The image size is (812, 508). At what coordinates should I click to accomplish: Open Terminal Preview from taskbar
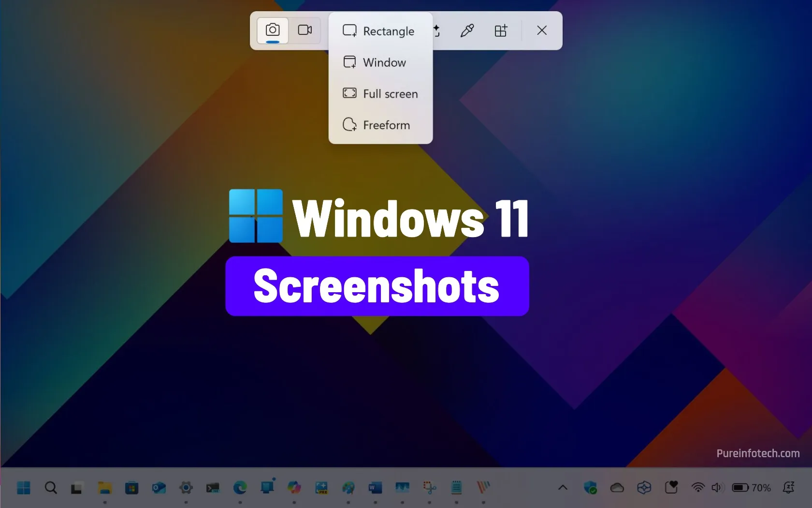tap(213, 488)
